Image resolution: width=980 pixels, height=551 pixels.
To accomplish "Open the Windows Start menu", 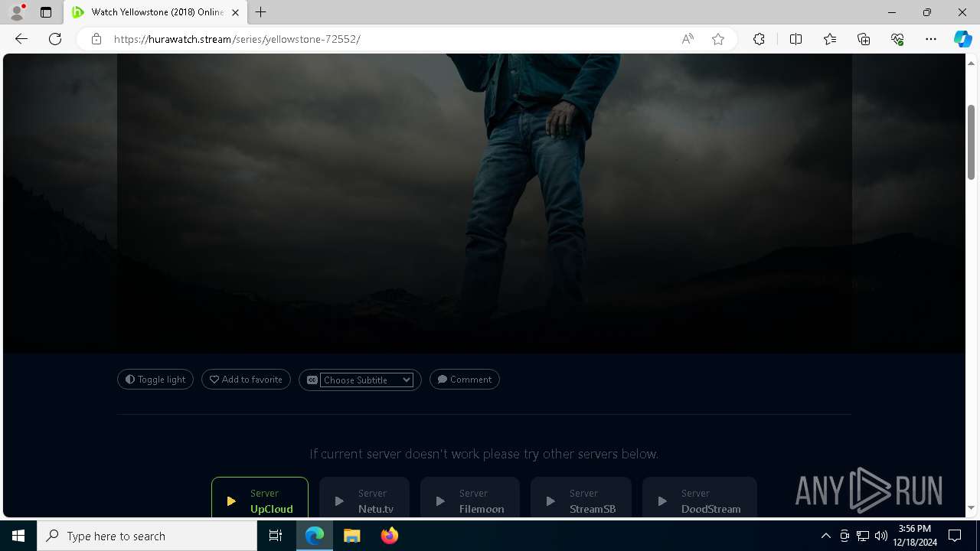I will [18, 536].
